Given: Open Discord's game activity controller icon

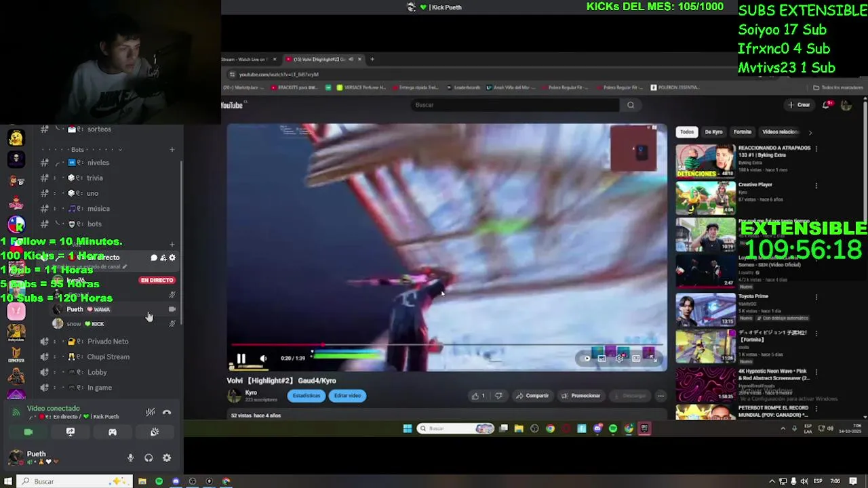Looking at the screenshot, I should 113,432.
